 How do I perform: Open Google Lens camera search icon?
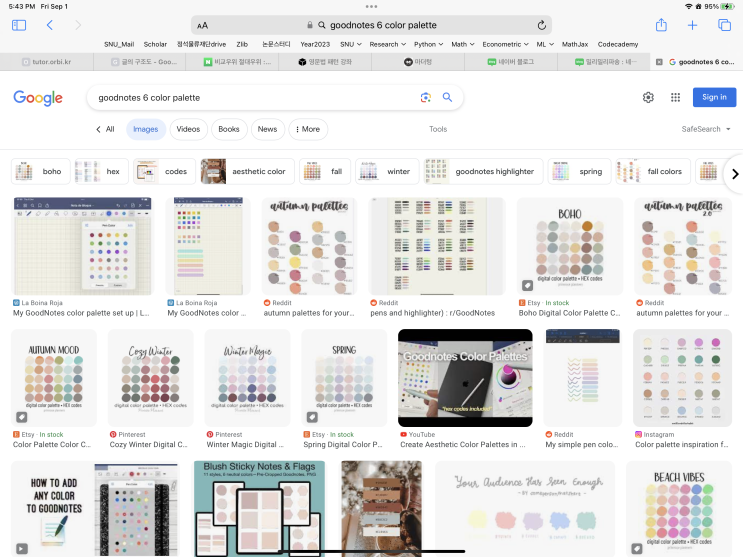tap(426, 98)
